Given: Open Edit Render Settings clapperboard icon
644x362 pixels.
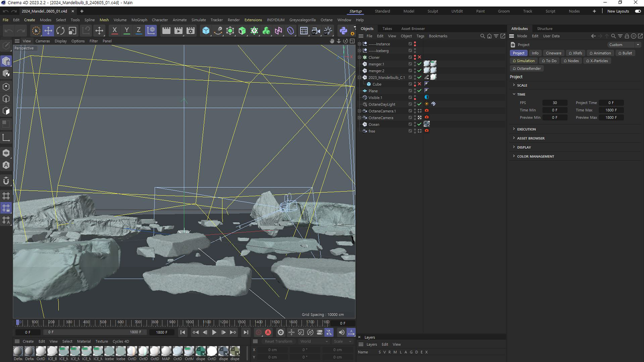Looking at the screenshot, I should point(190,31).
